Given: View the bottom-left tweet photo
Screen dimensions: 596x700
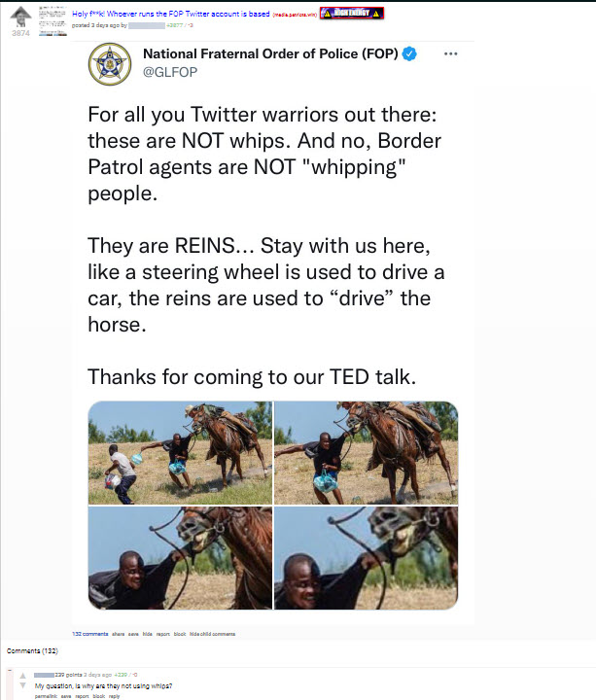Looking at the screenshot, I should [179, 558].
